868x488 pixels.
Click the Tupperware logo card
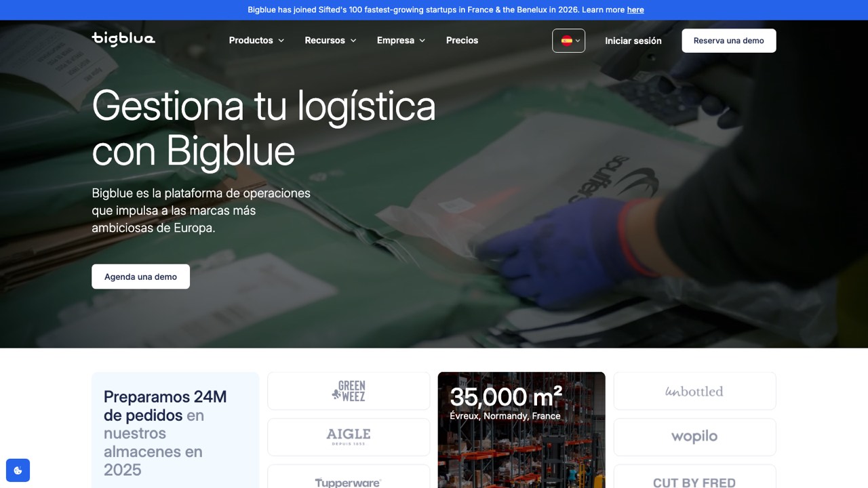[x=349, y=476]
